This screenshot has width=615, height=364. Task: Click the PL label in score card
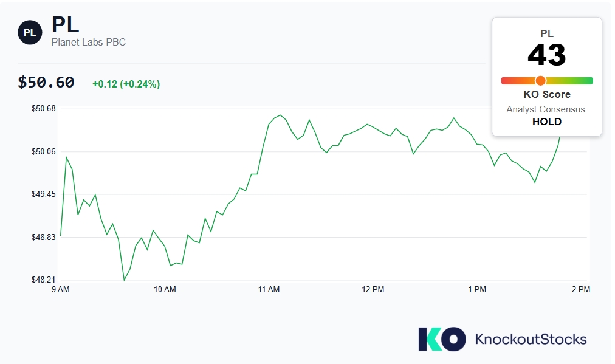click(x=547, y=34)
